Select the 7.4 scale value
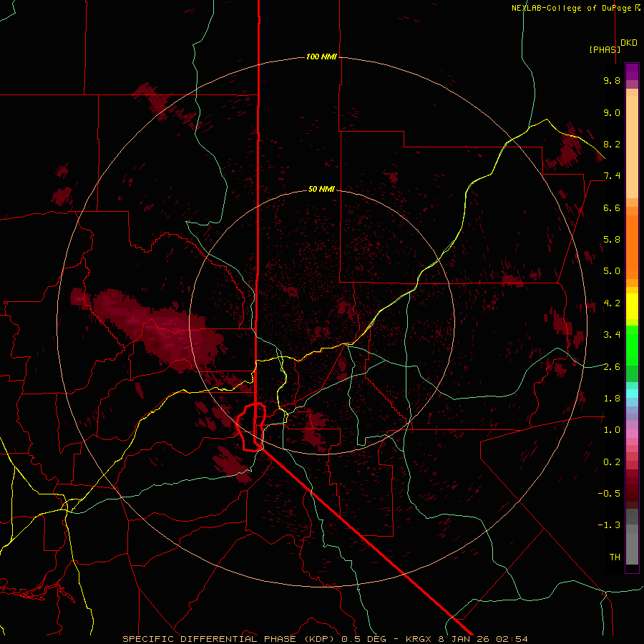Image resolution: width=644 pixels, height=644 pixels. 612,176
